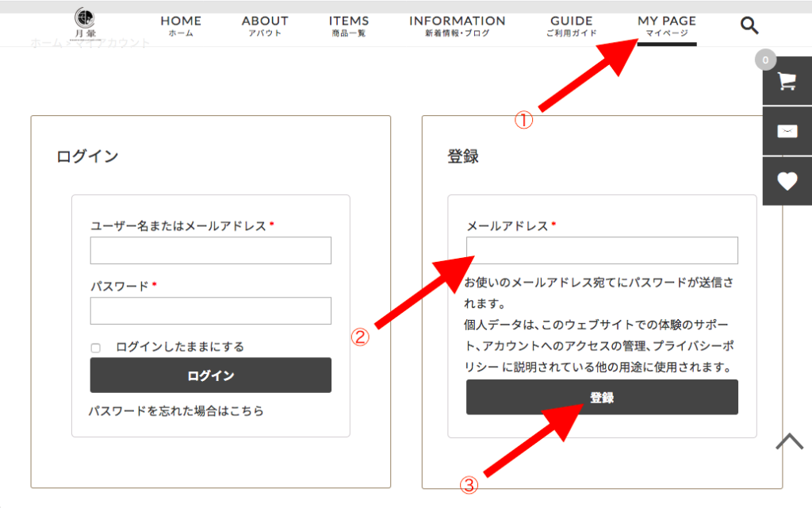Screen dimensions: 812x508
Task: Go to the HOME menu item
Action: [x=181, y=25]
